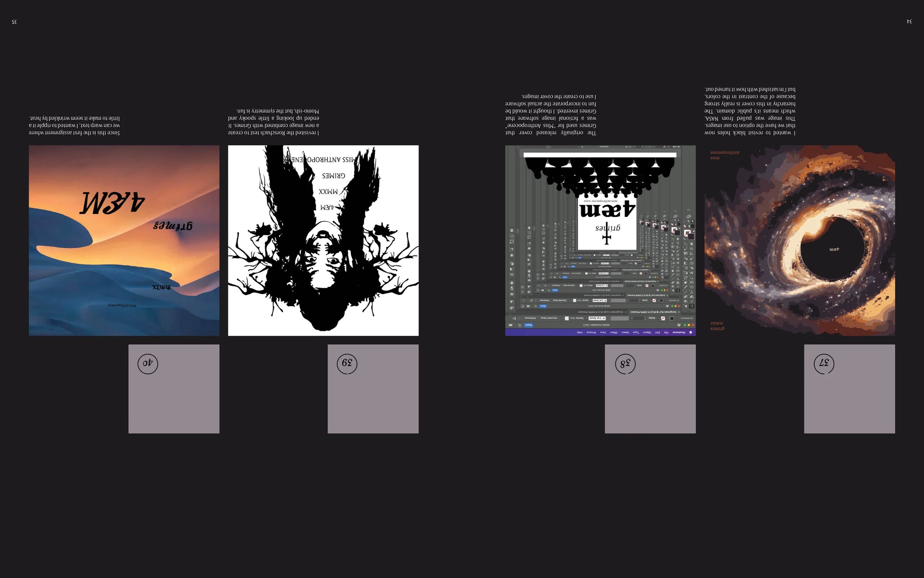Click the Apple logo in menu bar
This screenshot has height=578, width=924.
point(691,332)
